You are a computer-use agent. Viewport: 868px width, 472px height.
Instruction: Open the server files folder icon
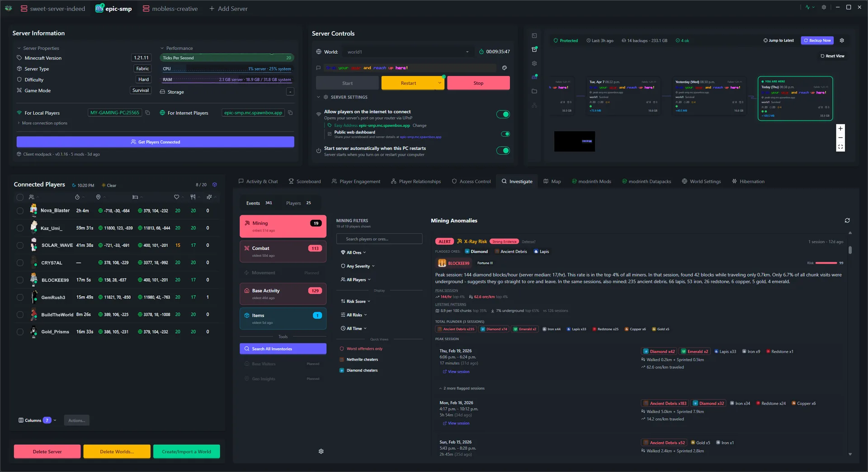(x=534, y=90)
